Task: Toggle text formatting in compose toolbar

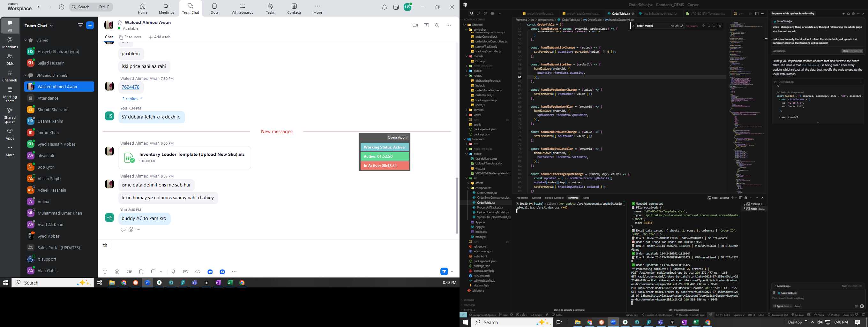Action: coord(105,272)
